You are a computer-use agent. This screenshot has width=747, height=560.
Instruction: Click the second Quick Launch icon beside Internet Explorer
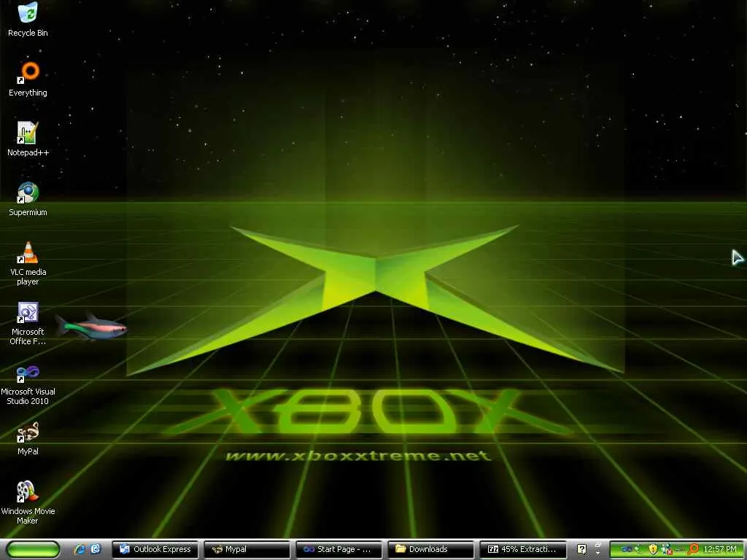point(96,549)
